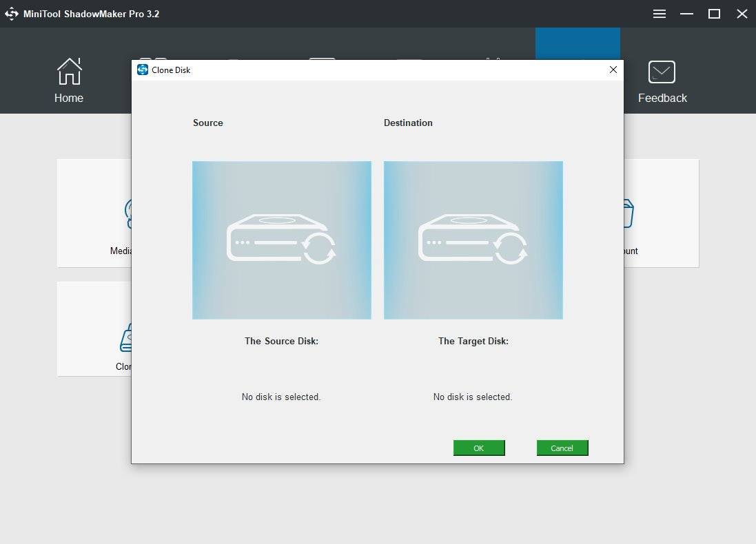
Task: Click the Home label in toolbar
Action: point(69,98)
